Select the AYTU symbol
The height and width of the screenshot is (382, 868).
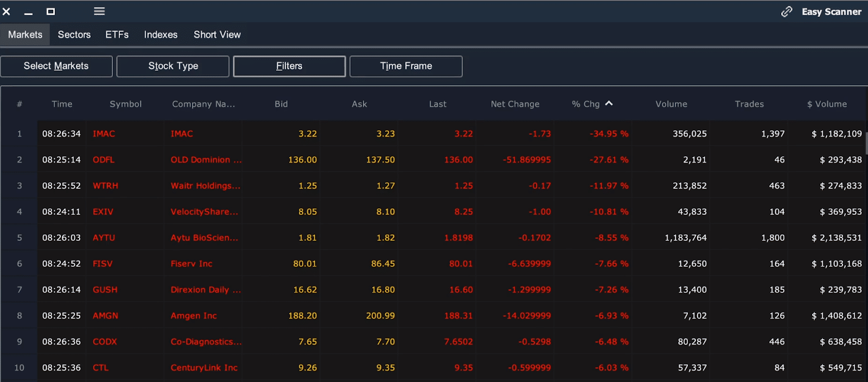pyautogui.click(x=104, y=238)
